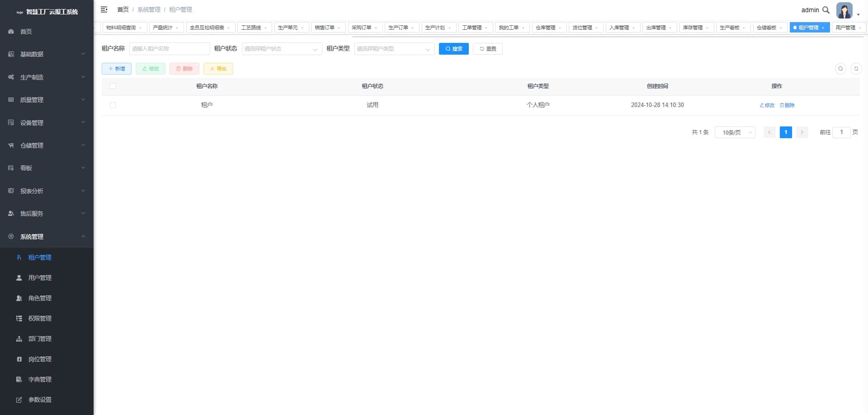Click the 参数设置 edit icon
Image resolution: width=868 pixels, height=415 pixels.
(19, 400)
